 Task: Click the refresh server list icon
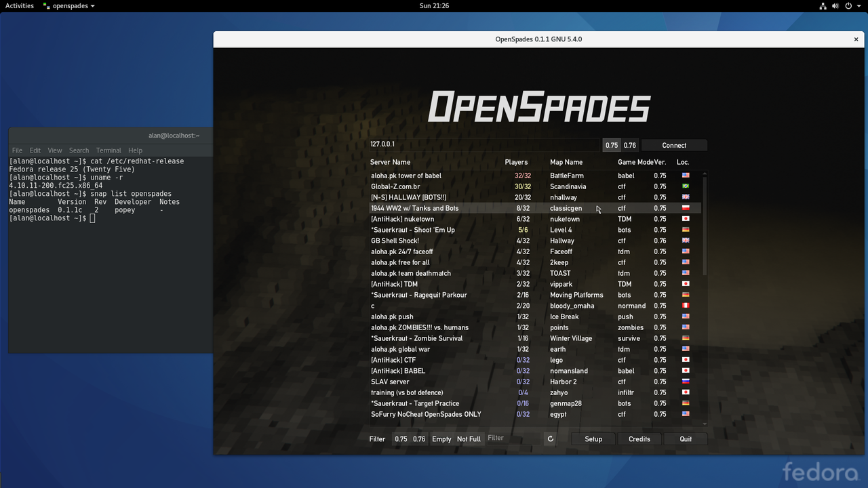click(x=551, y=439)
